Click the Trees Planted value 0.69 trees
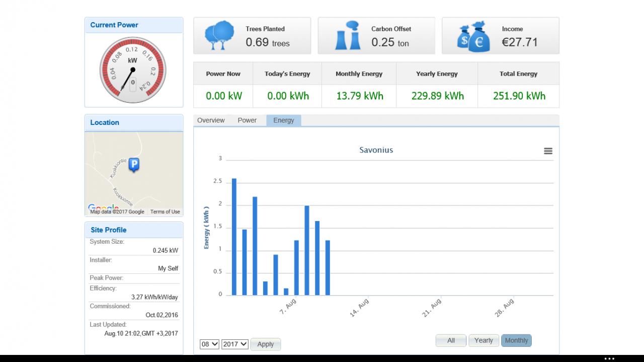The height and width of the screenshot is (362, 644). 268,42
